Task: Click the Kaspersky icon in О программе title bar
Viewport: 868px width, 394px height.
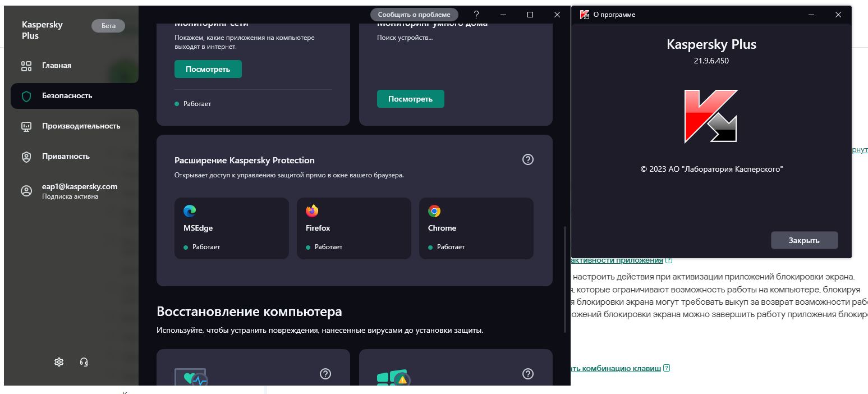Action: point(584,15)
